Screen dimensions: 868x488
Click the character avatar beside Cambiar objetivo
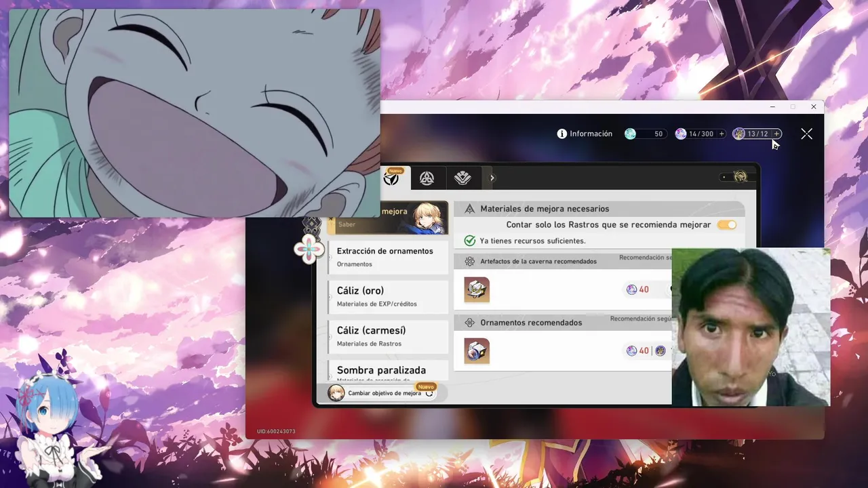[x=336, y=393]
